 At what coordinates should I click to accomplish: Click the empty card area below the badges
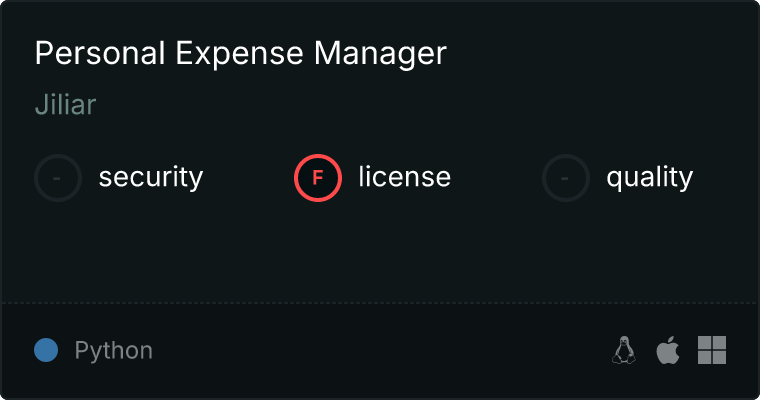pos(380,250)
